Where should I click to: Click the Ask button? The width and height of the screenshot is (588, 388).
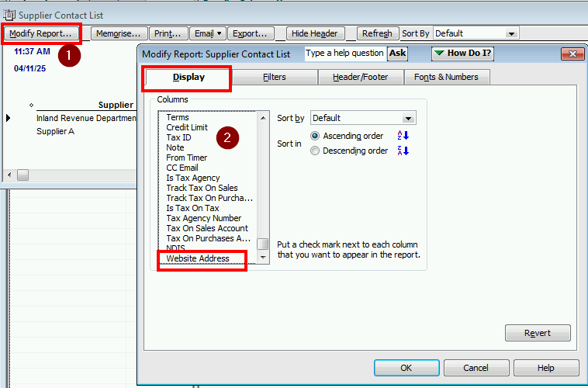[x=397, y=54]
